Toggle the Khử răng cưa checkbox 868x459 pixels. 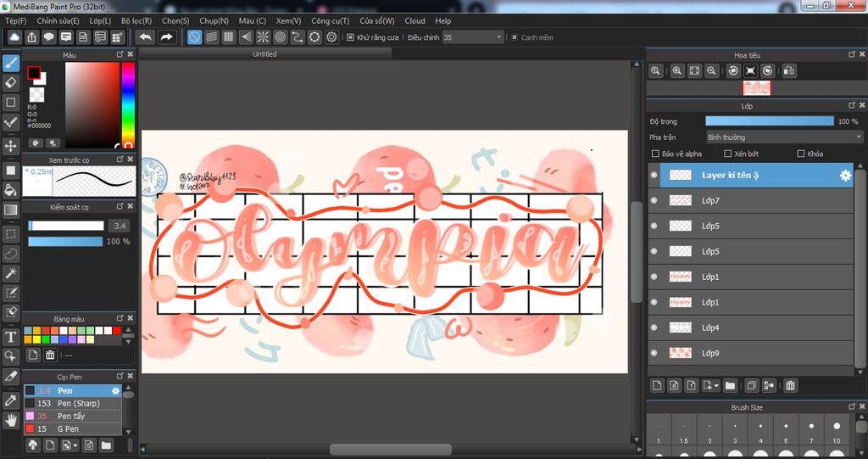350,37
